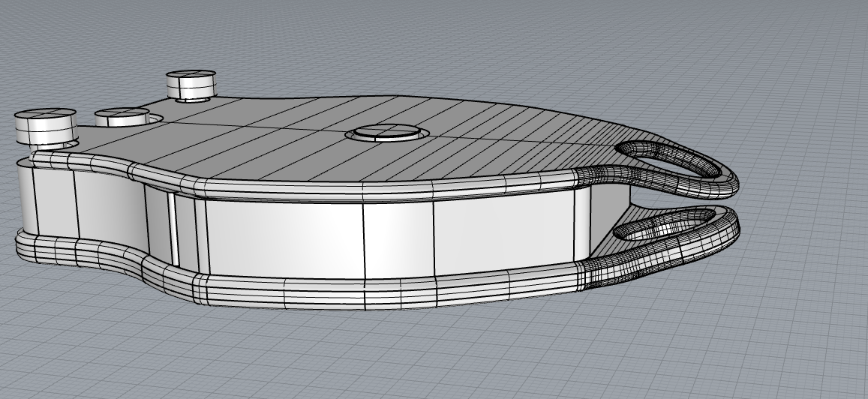This screenshot has height=399, width=868.
Task: Select the top cap of the rear peg
Action: [191, 76]
